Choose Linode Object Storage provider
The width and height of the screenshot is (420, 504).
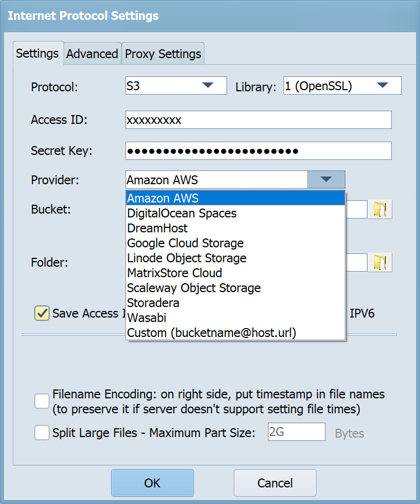tap(187, 258)
